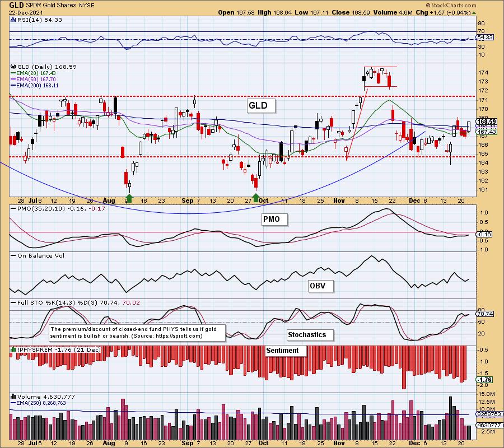Image resolution: width=504 pixels, height=448 pixels.
Task: Click the -0.16 PMO value tag
Action: (x=484, y=234)
